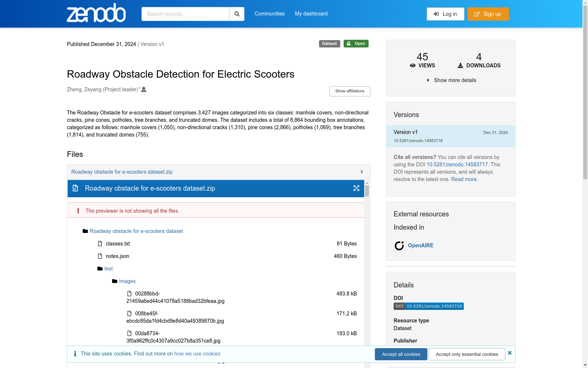Click file icon of 00da8734 image
Image resolution: width=588 pixels, height=368 pixels.
click(x=129, y=333)
